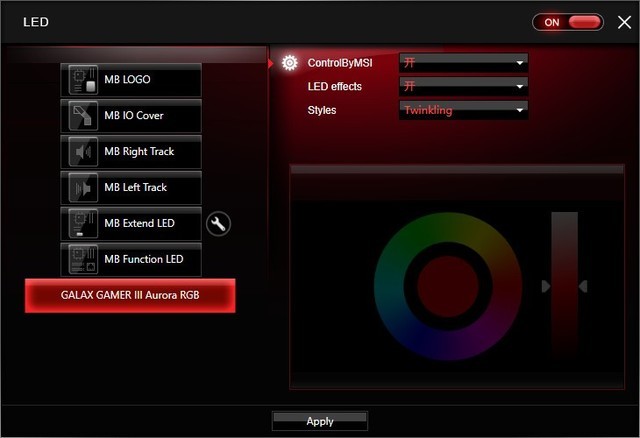Close the LED window
The width and height of the screenshot is (640, 438).
coord(624,22)
